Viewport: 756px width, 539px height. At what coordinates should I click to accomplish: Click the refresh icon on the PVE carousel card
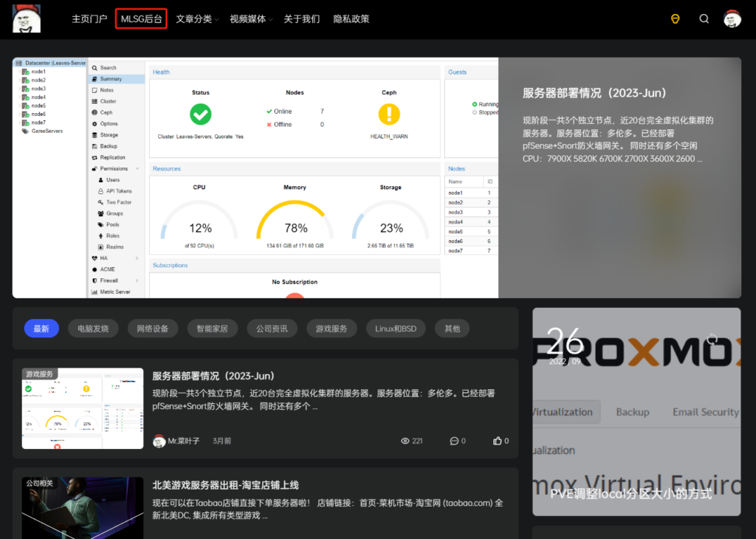[711, 339]
